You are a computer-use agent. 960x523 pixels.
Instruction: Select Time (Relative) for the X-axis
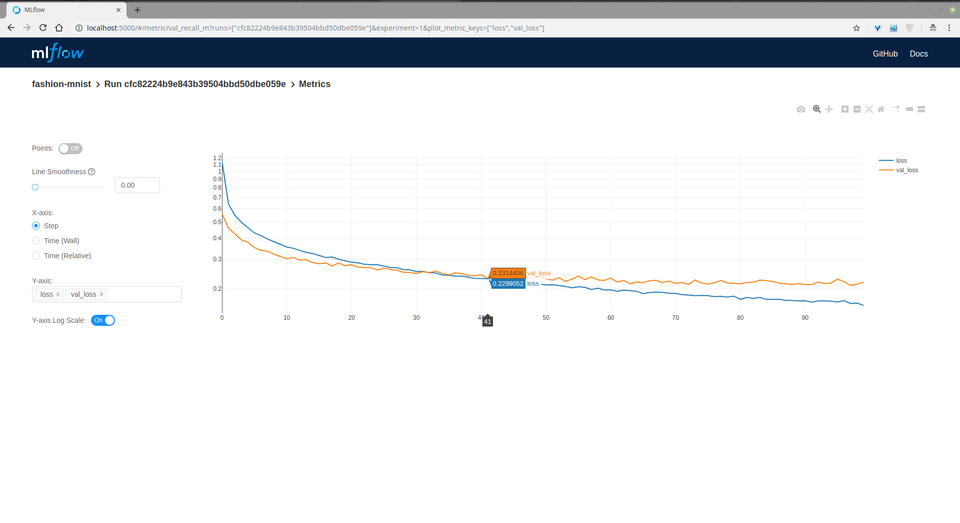tap(36, 256)
